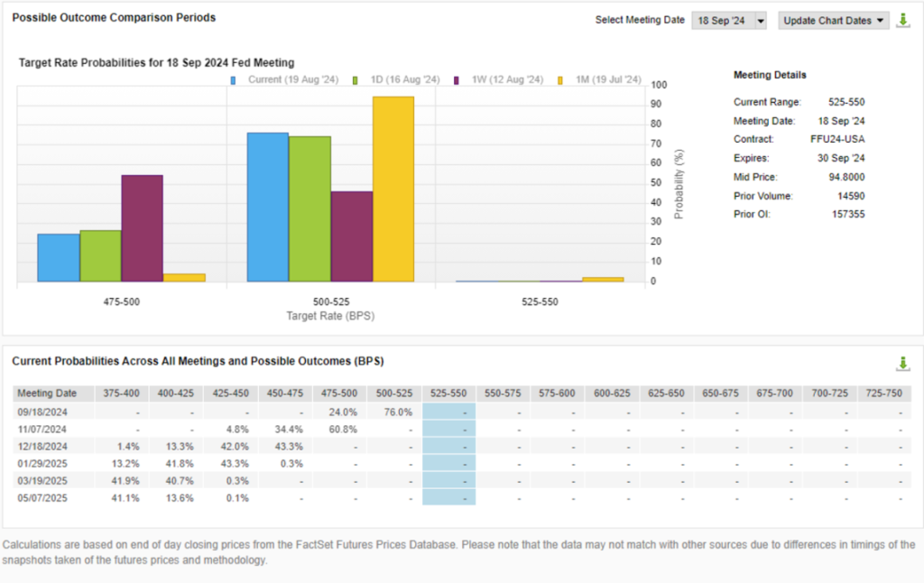Click the Mid Price value 94.8000
This screenshot has width=924, height=583.
coord(846,177)
